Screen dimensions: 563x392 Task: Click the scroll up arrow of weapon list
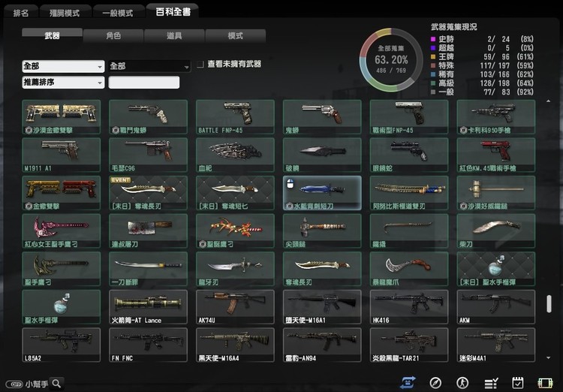click(548, 101)
